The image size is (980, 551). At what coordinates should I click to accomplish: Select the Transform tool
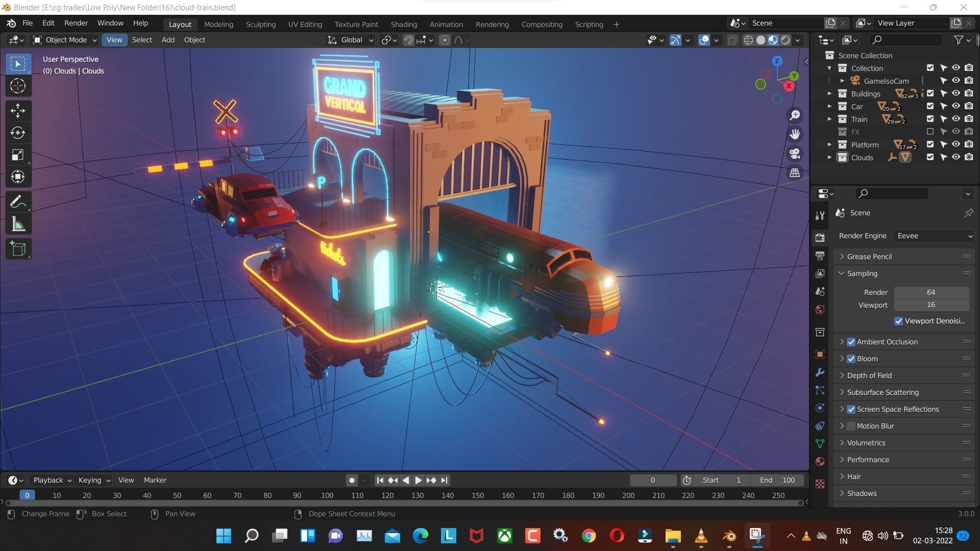(x=18, y=177)
